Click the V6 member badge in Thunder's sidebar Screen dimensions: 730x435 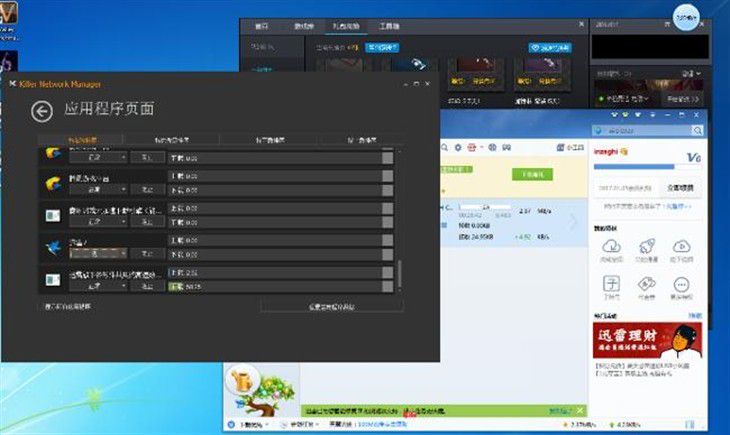tap(694, 157)
